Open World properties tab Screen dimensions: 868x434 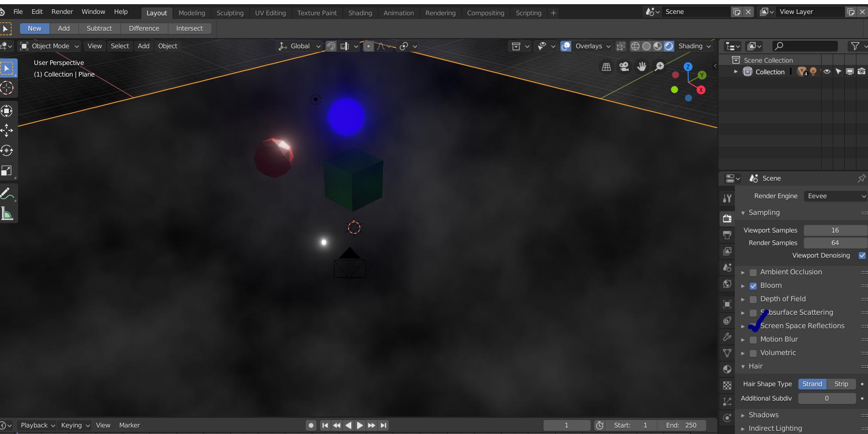coord(727,284)
